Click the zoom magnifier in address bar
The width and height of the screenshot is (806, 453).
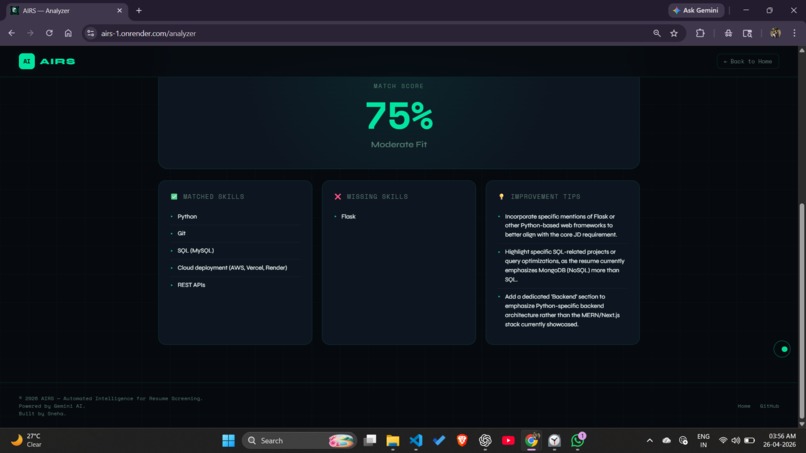point(656,33)
